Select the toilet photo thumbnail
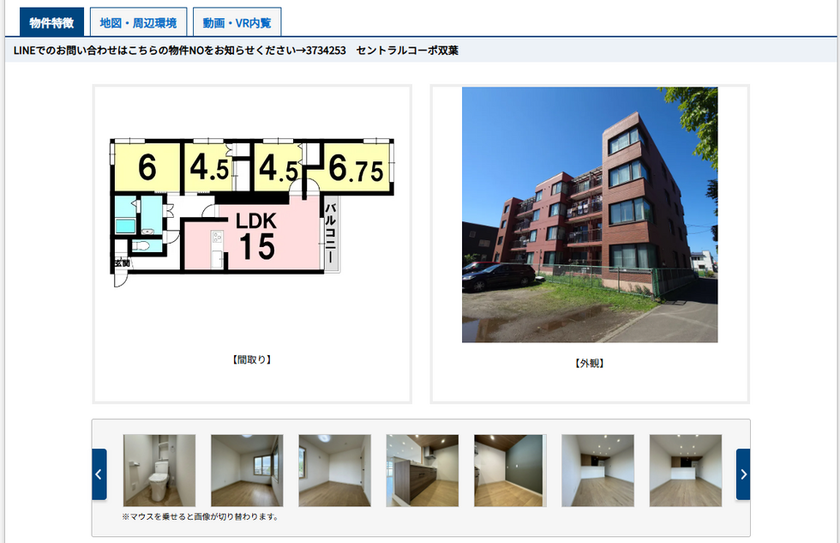Viewport: 840px width, 543px height. pos(159,470)
